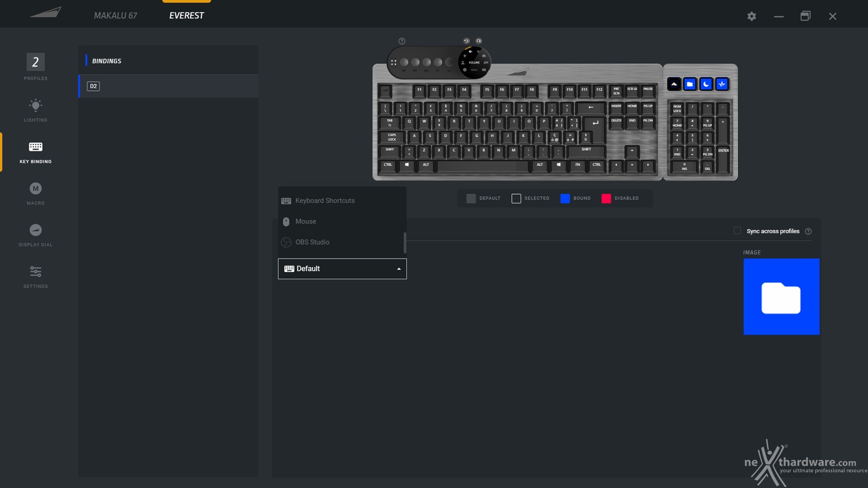The image size is (868, 488).
Task: Click the blue BOUND legend swatch
Action: [565, 198]
